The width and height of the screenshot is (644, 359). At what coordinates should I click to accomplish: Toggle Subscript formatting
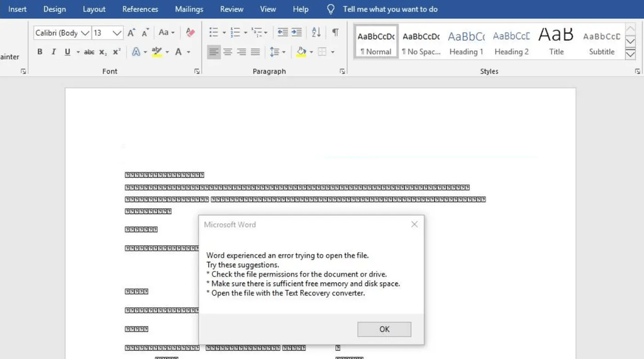103,52
